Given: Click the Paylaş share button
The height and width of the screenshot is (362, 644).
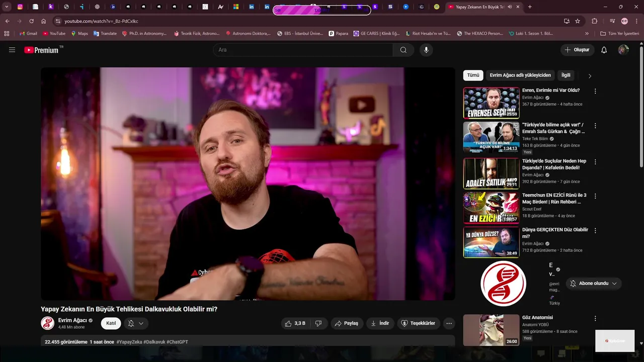Looking at the screenshot, I should (x=347, y=323).
